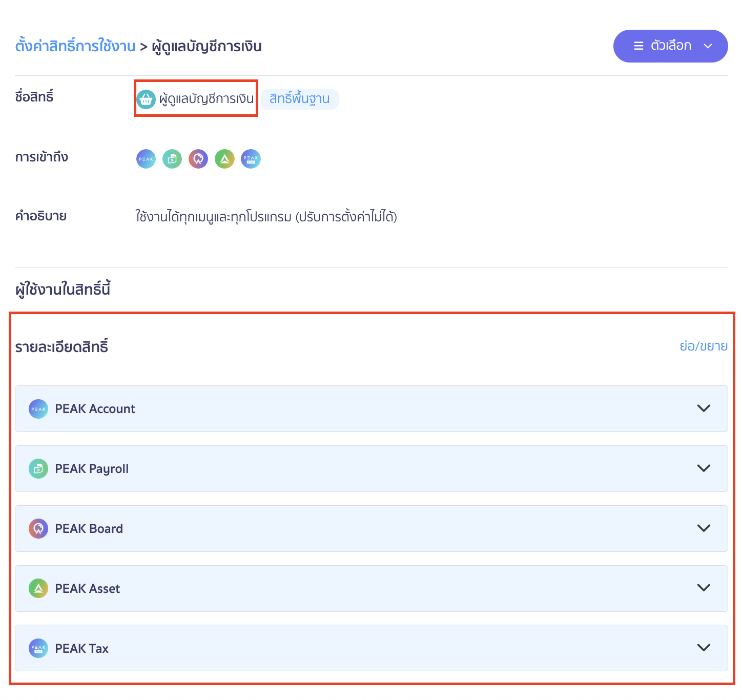Select the ผู้ดูแลบัญชีการเงิน permission name text
742x700 pixels.
[x=207, y=99]
